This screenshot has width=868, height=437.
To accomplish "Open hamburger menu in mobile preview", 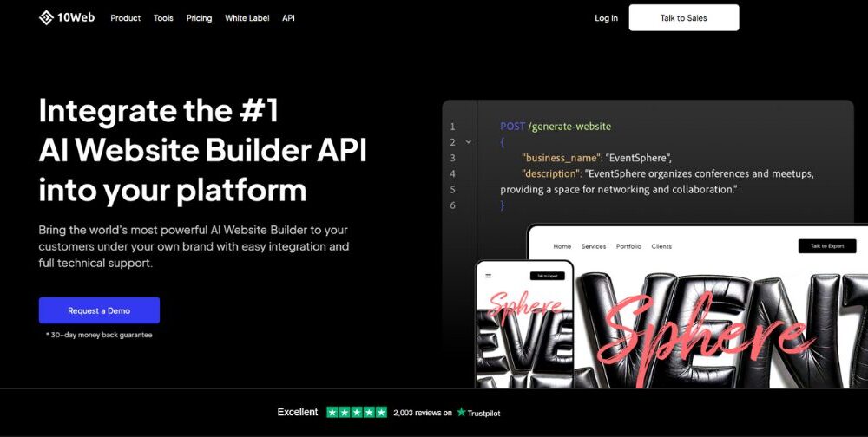I will click(x=488, y=276).
